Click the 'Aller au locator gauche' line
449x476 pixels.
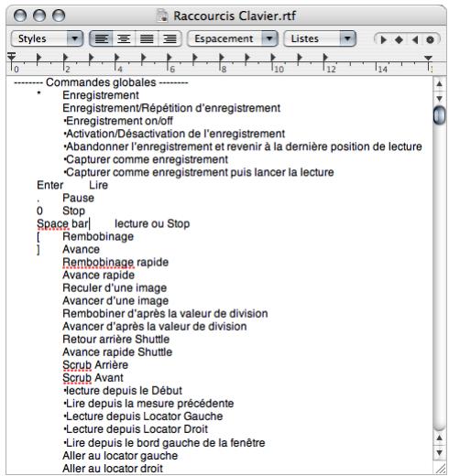(x=120, y=456)
